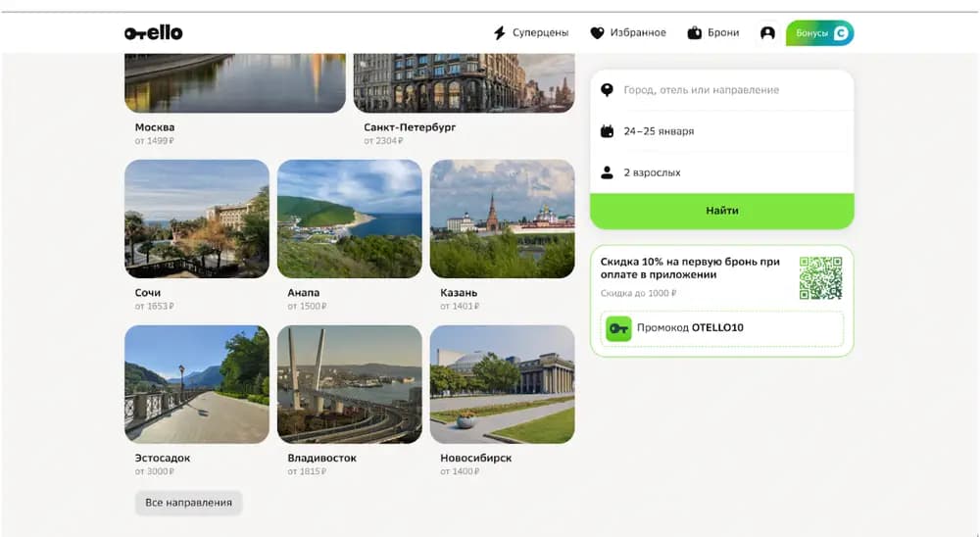Select the Сочи destination photo
This screenshot has height=537, width=980.
[x=197, y=219]
